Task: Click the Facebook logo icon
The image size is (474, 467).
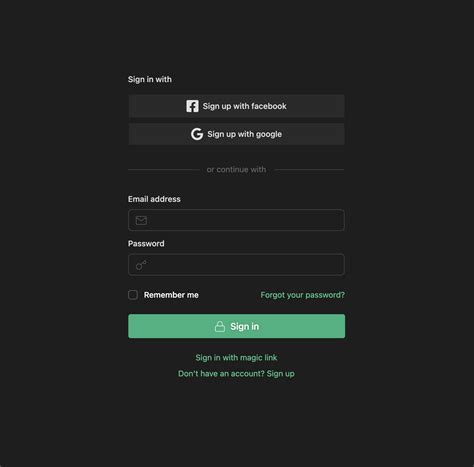Action: pyautogui.click(x=192, y=106)
